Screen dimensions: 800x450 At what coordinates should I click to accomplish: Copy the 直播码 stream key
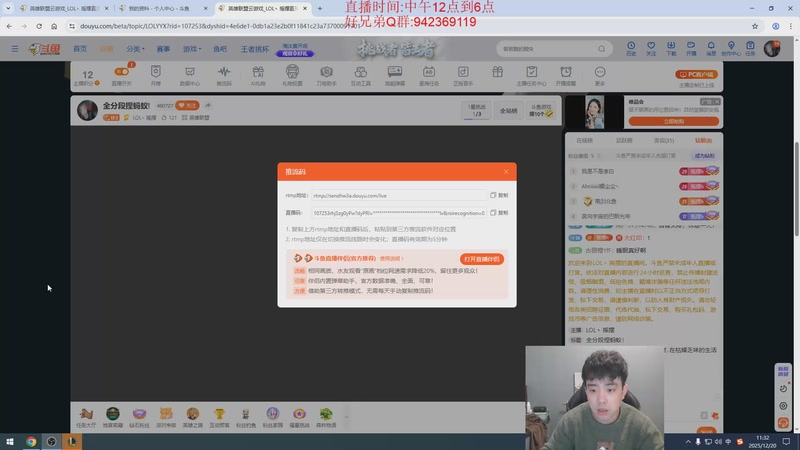tap(499, 213)
